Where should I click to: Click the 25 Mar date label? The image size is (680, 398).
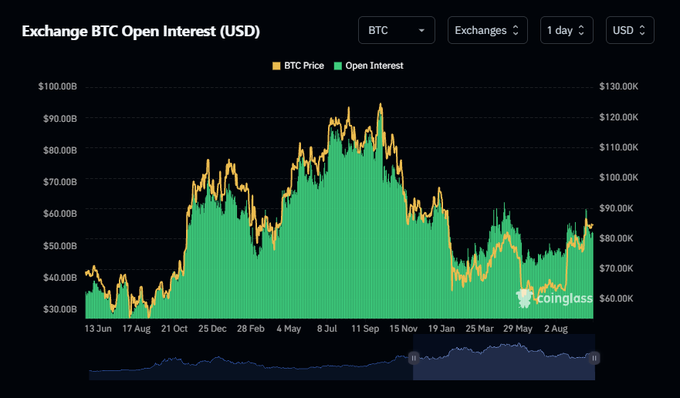point(480,329)
